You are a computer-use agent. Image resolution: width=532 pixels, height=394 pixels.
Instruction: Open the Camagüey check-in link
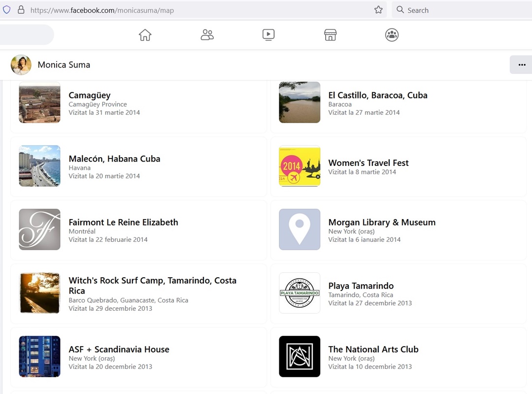[x=89, y=95]
